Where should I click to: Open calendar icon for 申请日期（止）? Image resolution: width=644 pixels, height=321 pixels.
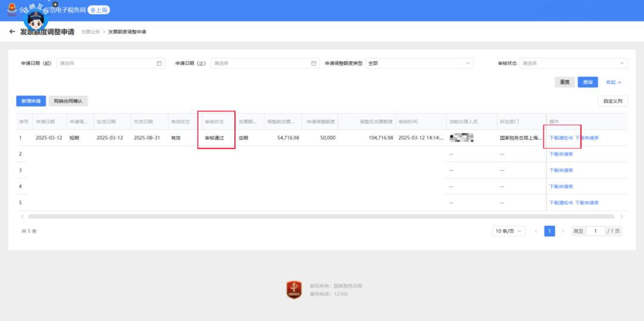pos(314,63)
